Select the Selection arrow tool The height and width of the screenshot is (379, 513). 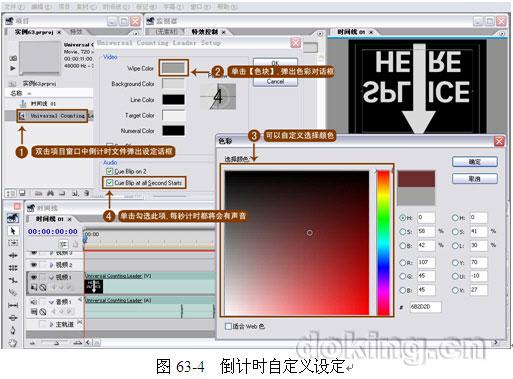[13, 231]
